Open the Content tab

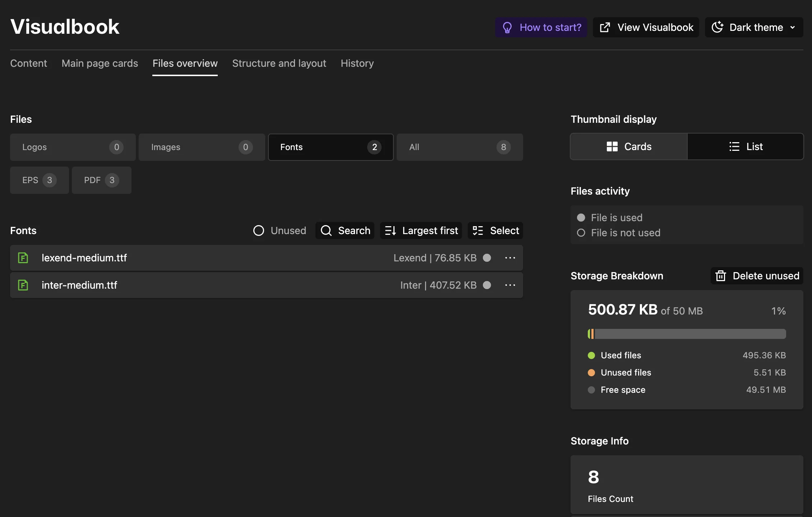pos(28,63)
